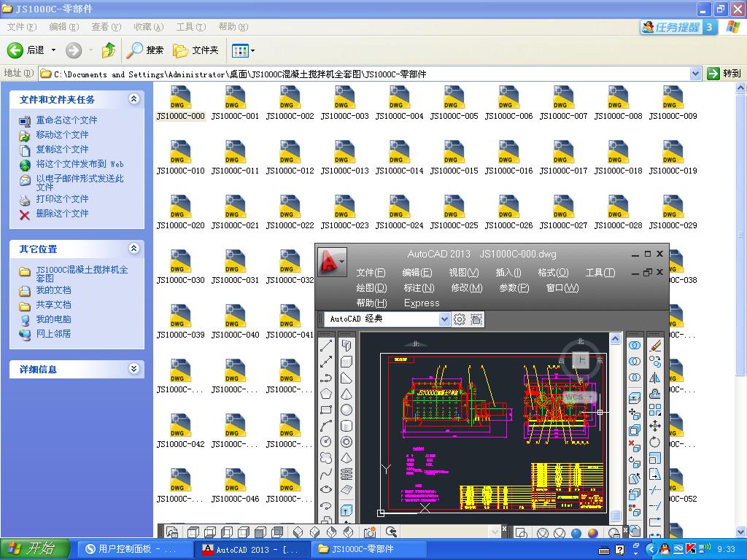
Task: Select the Wedge solid tool
Action: coord(347,378)
